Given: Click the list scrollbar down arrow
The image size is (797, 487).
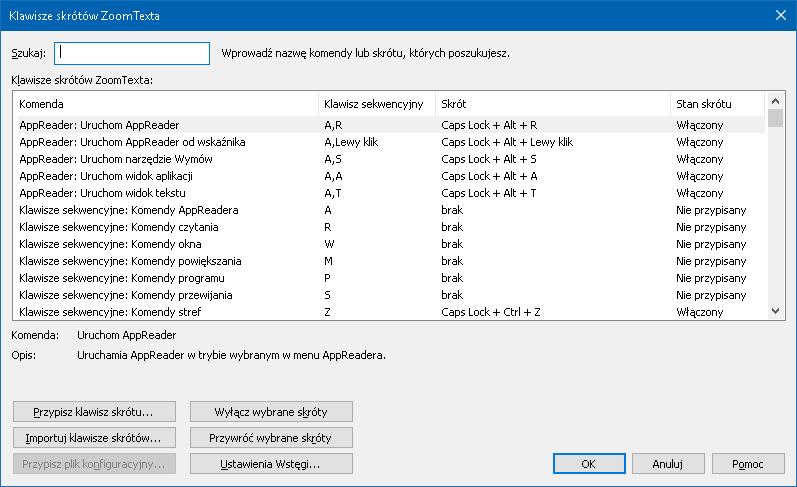Looking at the screenshot, I should tap(775, 311).
